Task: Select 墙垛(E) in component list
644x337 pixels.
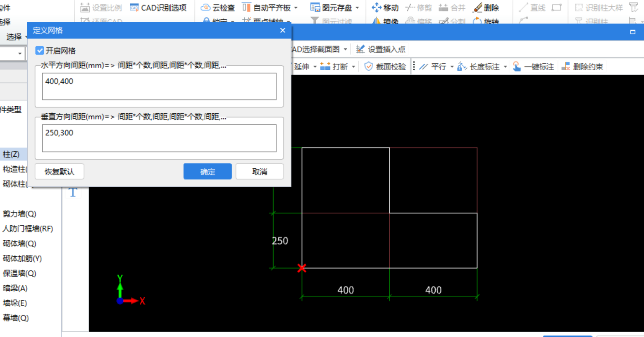Action: point(15,303)
